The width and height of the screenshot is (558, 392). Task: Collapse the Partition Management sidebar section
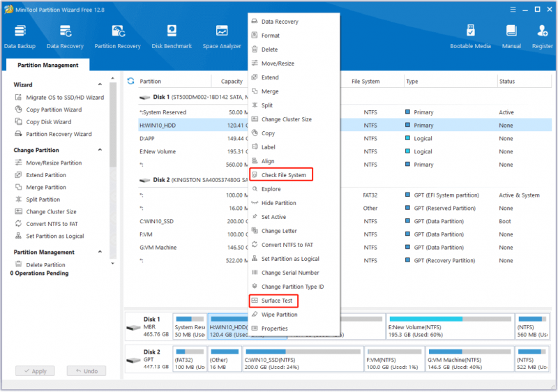point(100,252)
